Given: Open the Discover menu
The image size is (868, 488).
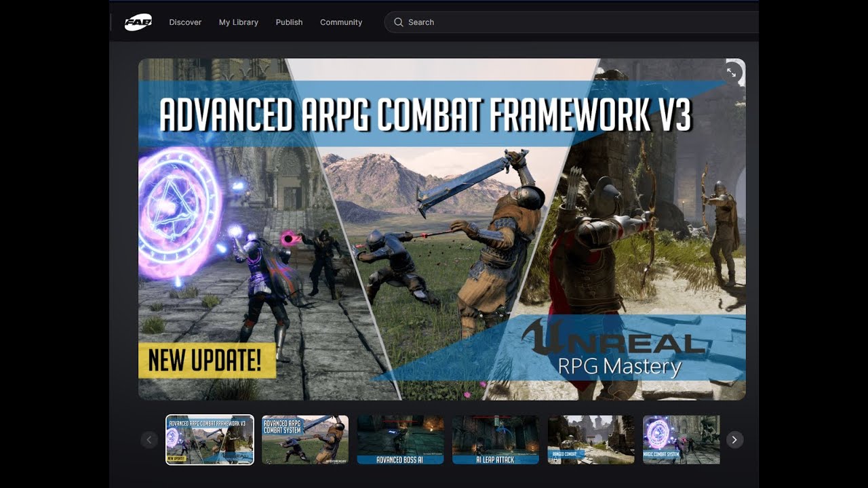Looking at the screenshot, I should (x=185, y=22).
